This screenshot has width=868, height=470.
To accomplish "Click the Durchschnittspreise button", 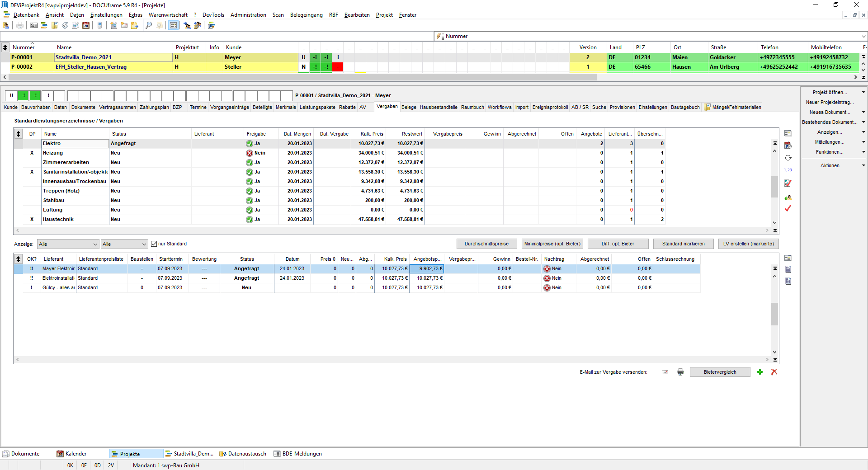I will tap(486, 244).
